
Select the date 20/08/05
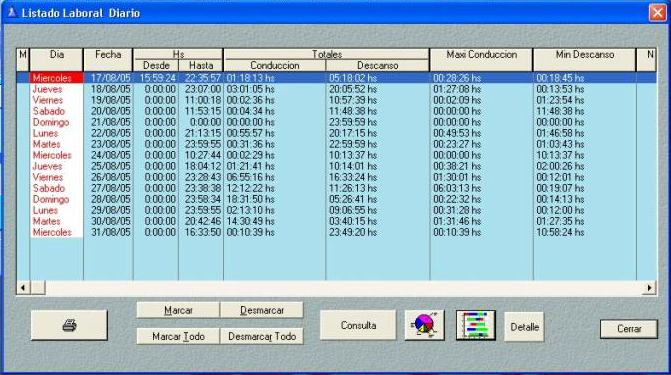(110, 111)
